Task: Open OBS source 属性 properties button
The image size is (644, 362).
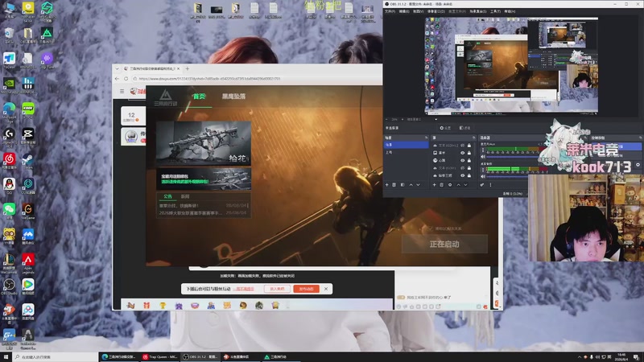Action: pos(445,128)
